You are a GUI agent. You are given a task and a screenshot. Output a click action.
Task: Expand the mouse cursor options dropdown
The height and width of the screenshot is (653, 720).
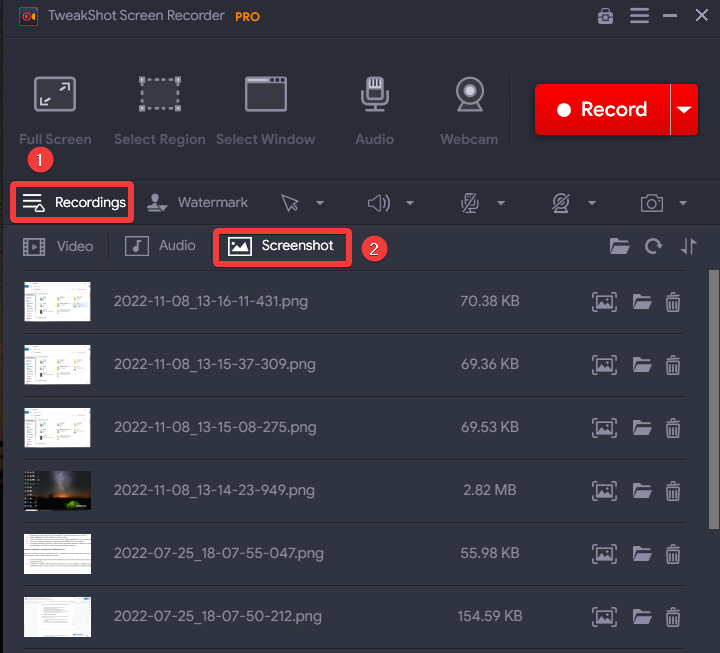(x=320, y=203)
